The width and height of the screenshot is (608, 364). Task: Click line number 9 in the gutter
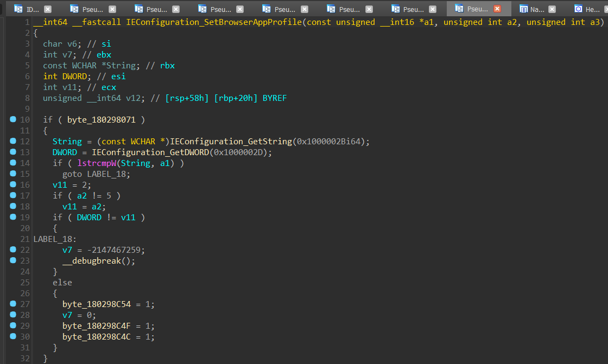[x=27, y=109]
